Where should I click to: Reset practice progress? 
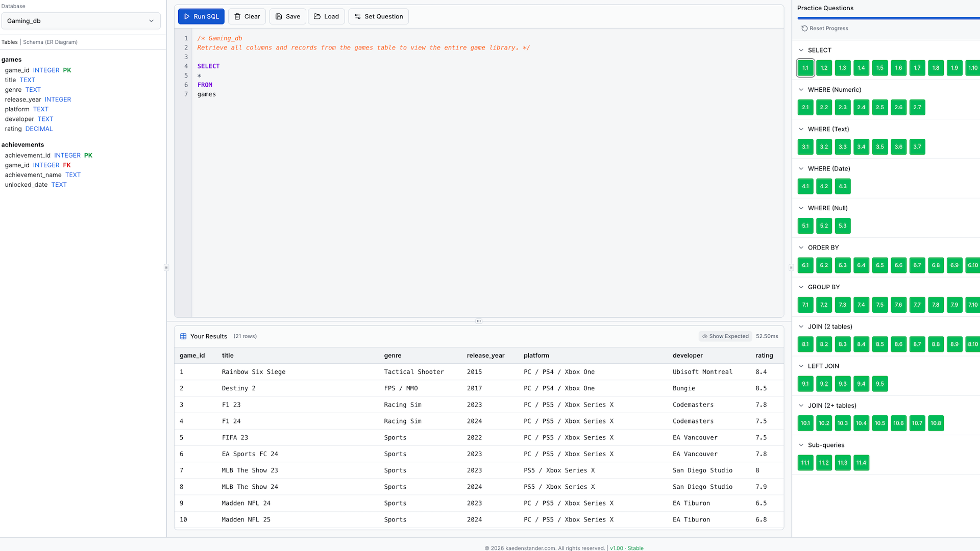(825, 29)
